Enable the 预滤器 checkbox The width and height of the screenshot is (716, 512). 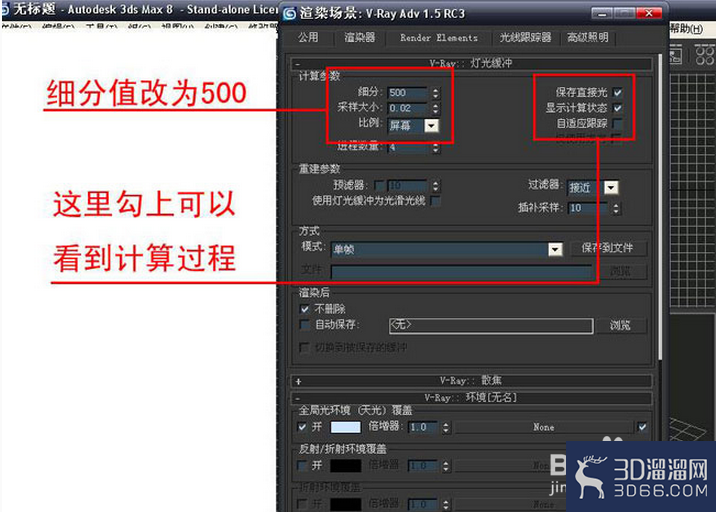[x=379, y=185]
